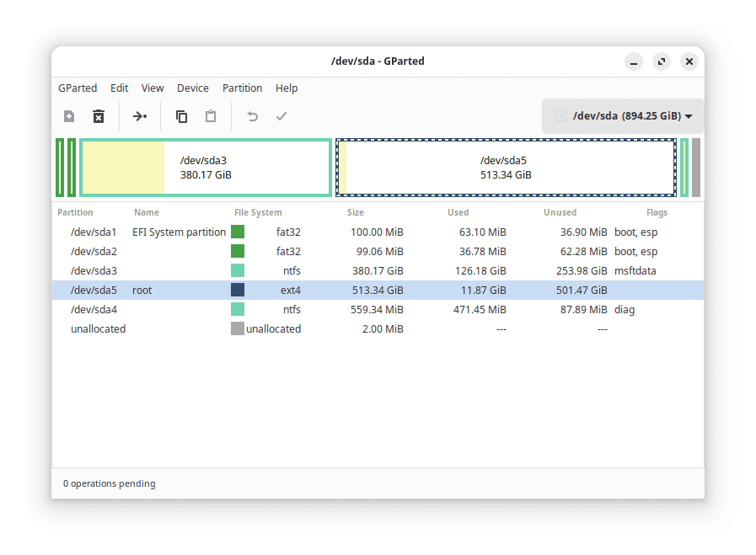Click the Paste partition toolbar icon

coord(211,116)
